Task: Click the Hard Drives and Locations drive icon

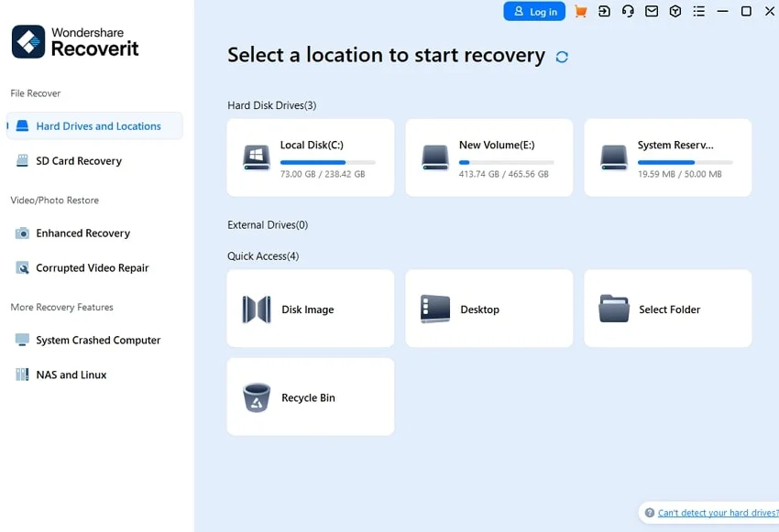Action: pos(22,125)
